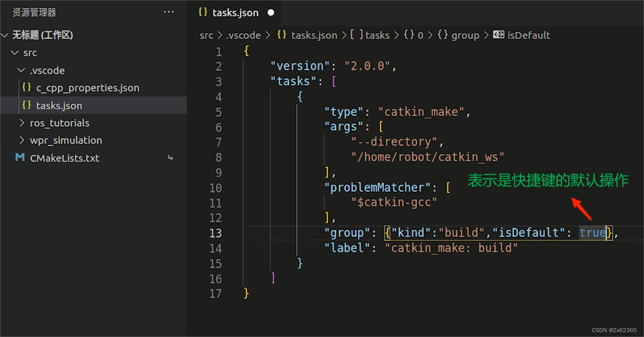644x337 pixels.
Task: Click line number 17 in gutter
Action: point(215,294)
